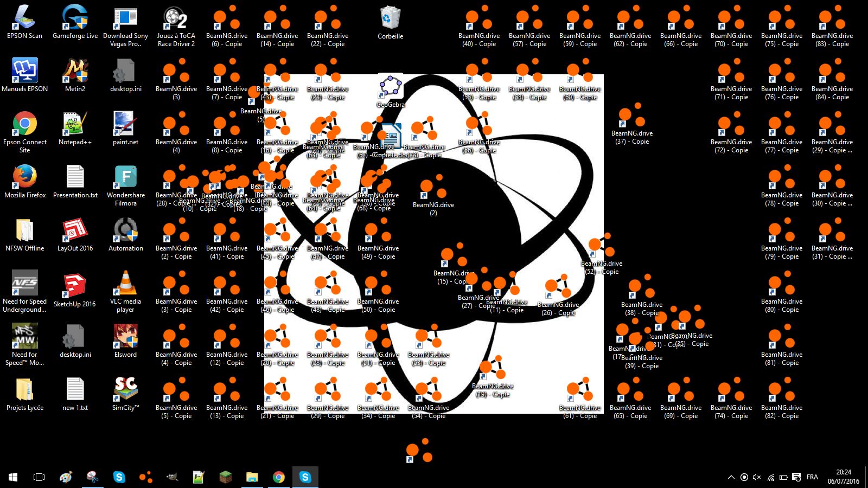Screen dimensions: 868x488
Task: Open the Action Center notifications icon
Action: [796, 477]
